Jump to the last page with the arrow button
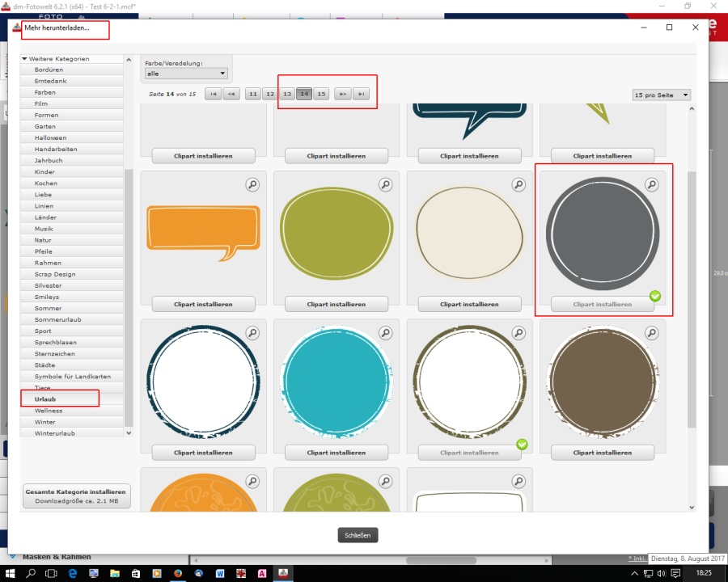Screen dimensions: 728x582 click(x=362, y=95)
